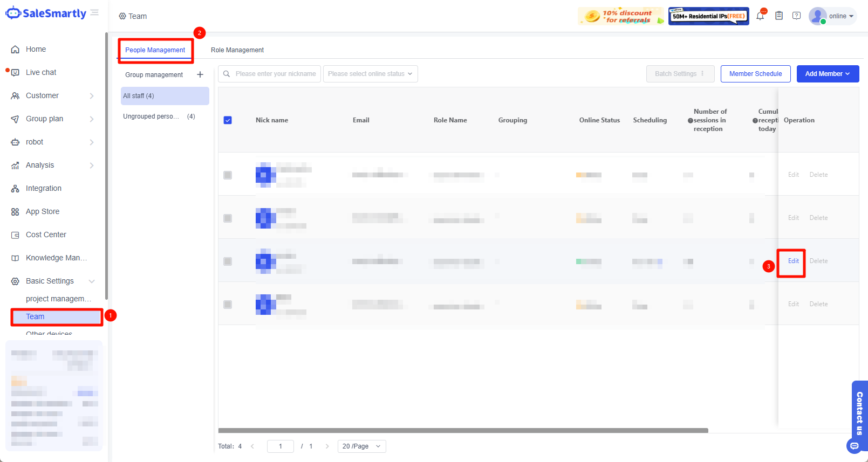The image size is (868, 462).
Task: Click the notification bell icon
Action: [760, 16]
